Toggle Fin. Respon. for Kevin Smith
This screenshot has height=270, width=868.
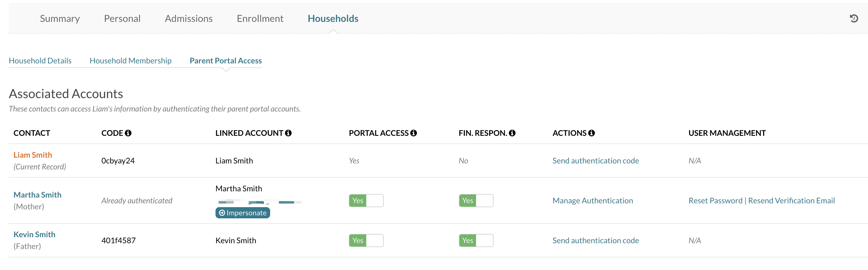[x=476, y=240]
